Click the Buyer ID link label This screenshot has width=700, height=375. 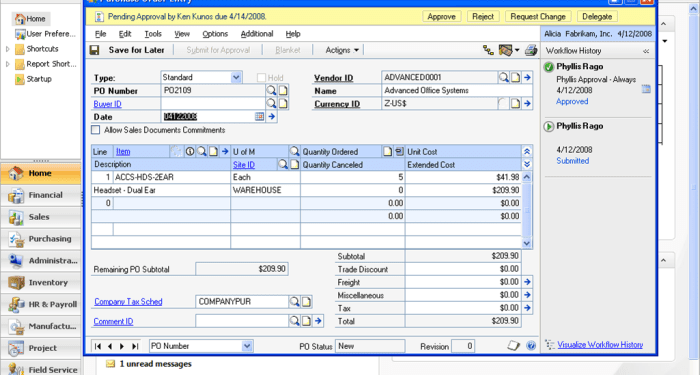tap(107, 104)
